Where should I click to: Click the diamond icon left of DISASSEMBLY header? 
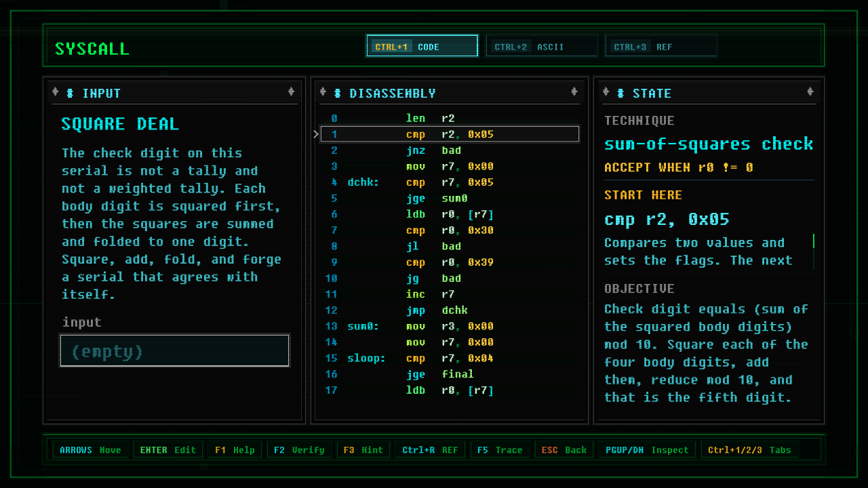click(323, 91)
